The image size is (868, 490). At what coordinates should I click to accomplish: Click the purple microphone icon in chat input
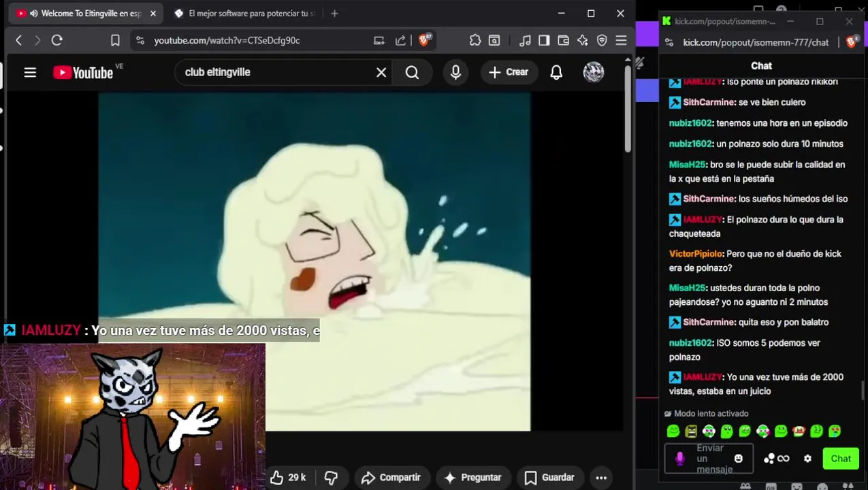[x=679, y=459]
